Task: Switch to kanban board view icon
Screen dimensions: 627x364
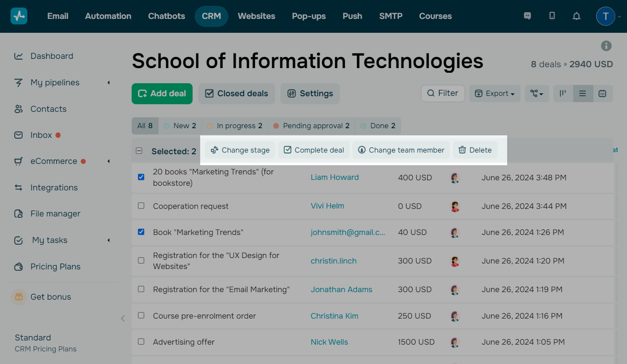Action: [563, 93]
